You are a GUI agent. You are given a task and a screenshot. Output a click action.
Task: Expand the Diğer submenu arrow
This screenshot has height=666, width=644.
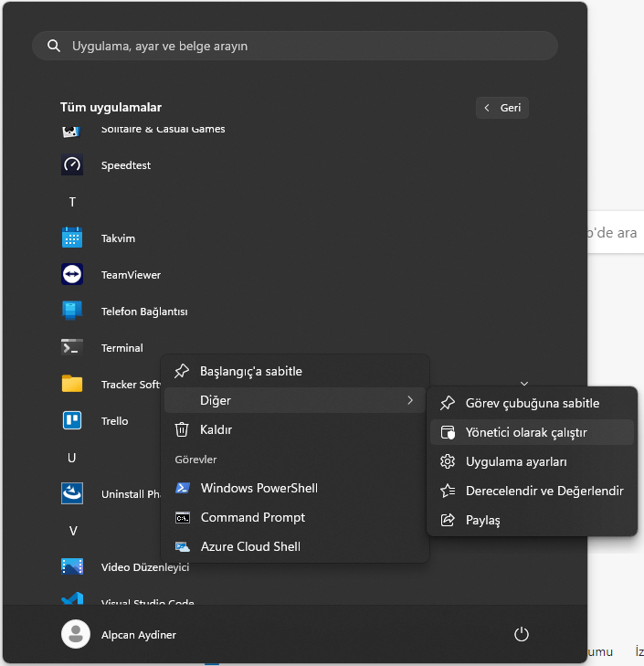pos(410,400)
